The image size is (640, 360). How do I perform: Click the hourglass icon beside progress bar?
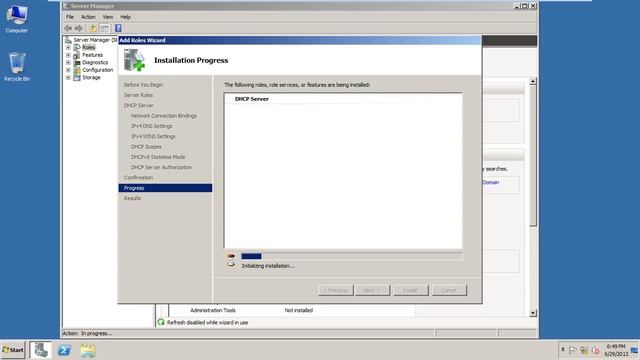click(231, 260)
